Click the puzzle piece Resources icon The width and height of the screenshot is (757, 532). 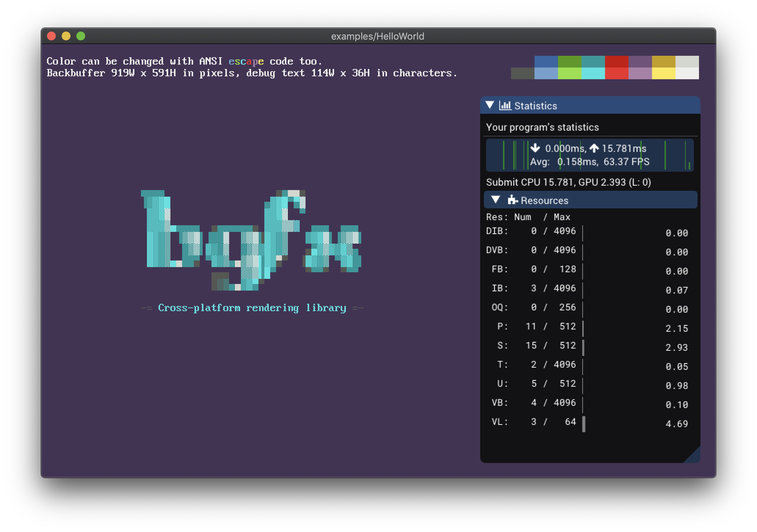[x=512, y=200]
